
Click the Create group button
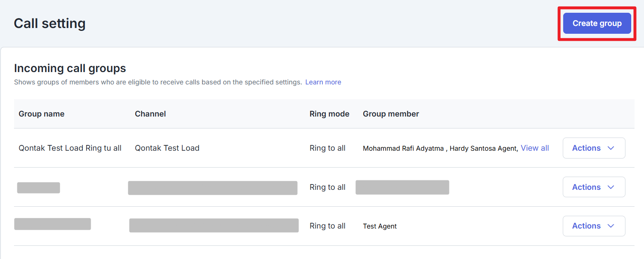coord(597,23)
